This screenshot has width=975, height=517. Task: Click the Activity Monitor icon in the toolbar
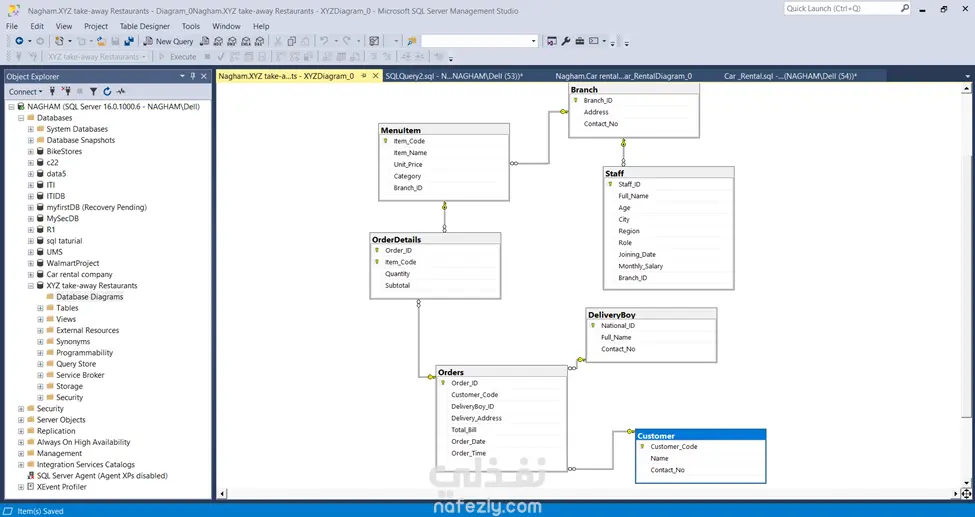[374, 41]
